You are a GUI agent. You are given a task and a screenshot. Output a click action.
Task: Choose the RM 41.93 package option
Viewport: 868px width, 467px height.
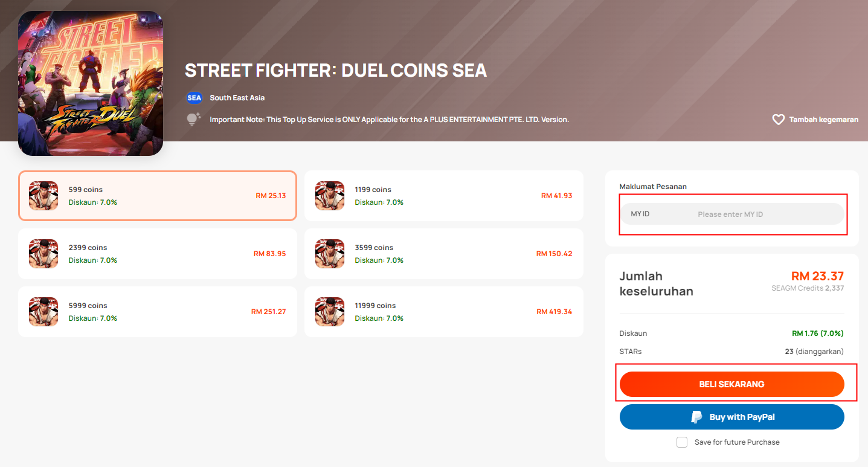[444, 196]
